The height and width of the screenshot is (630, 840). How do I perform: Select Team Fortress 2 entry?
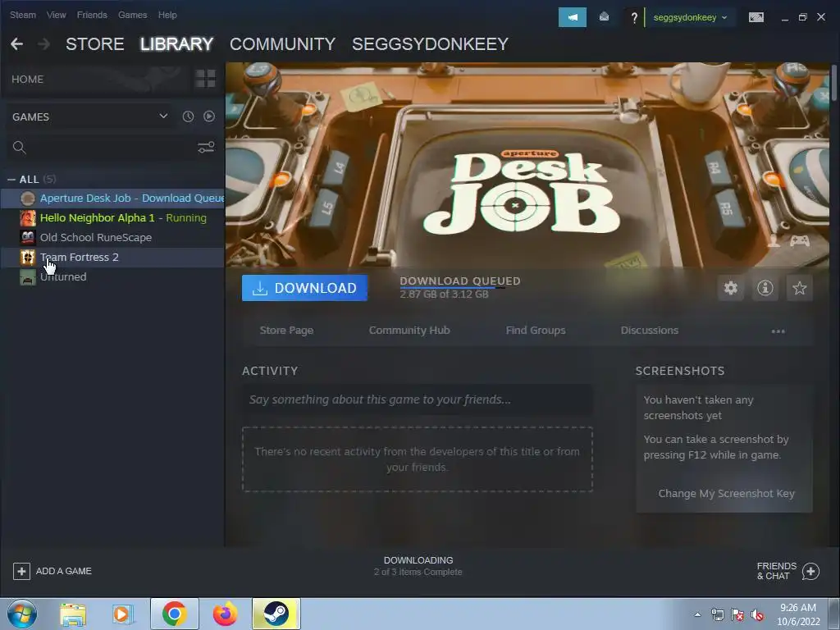pyautogui.click(x=112, y=257)
